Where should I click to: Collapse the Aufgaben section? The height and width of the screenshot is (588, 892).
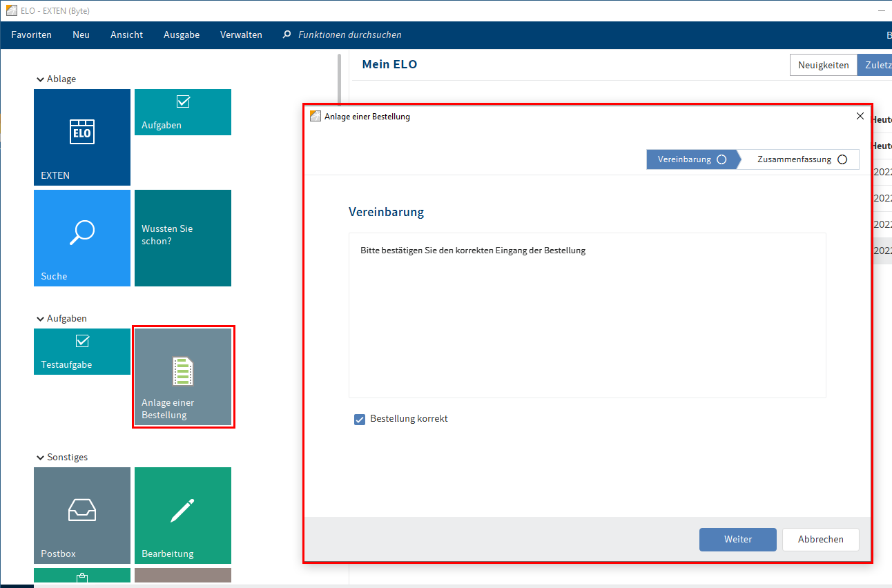click(x=39, y=319)
